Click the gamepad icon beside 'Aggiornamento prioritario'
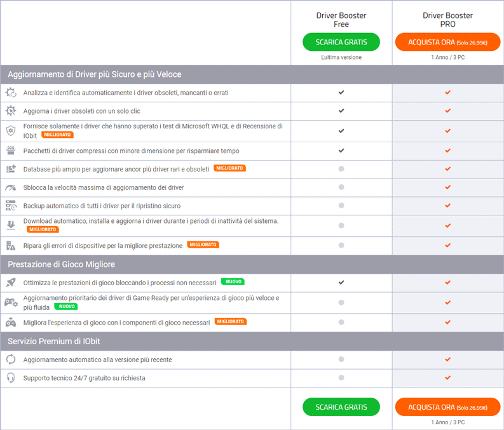This screenshot has height=430, width=504. pyautogui.click(x=11, y=302)
